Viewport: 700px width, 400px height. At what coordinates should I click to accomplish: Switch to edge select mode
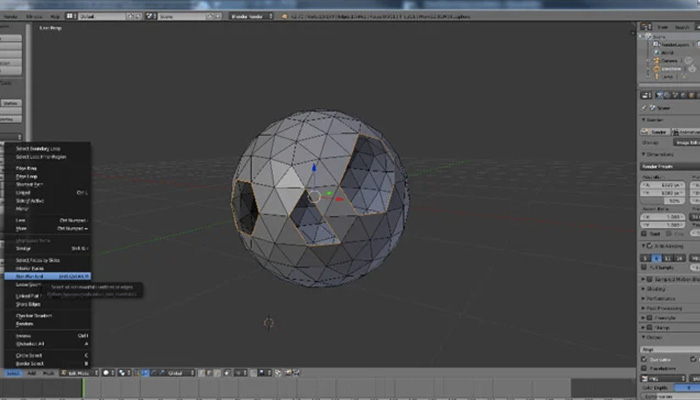(209, 373)
